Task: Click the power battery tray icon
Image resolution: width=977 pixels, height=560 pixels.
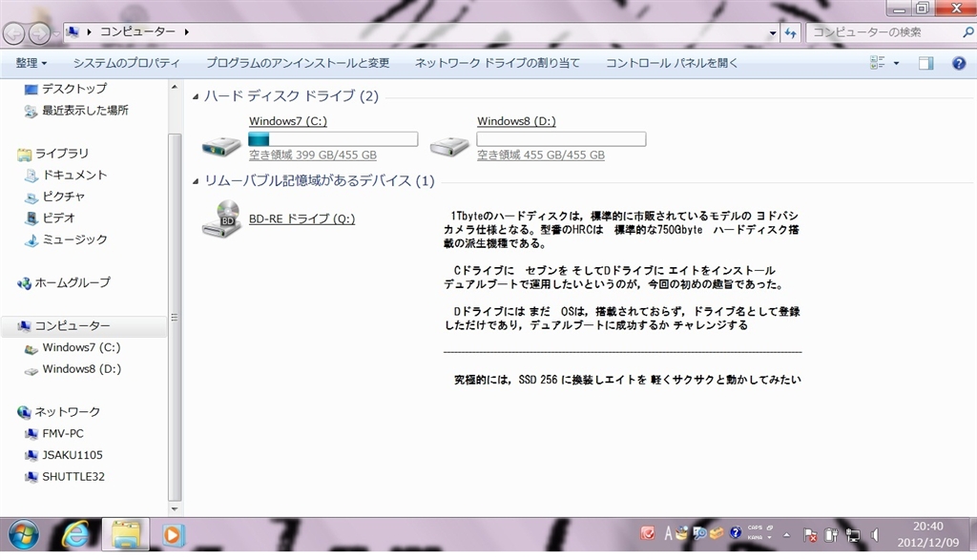Action: 831,535
